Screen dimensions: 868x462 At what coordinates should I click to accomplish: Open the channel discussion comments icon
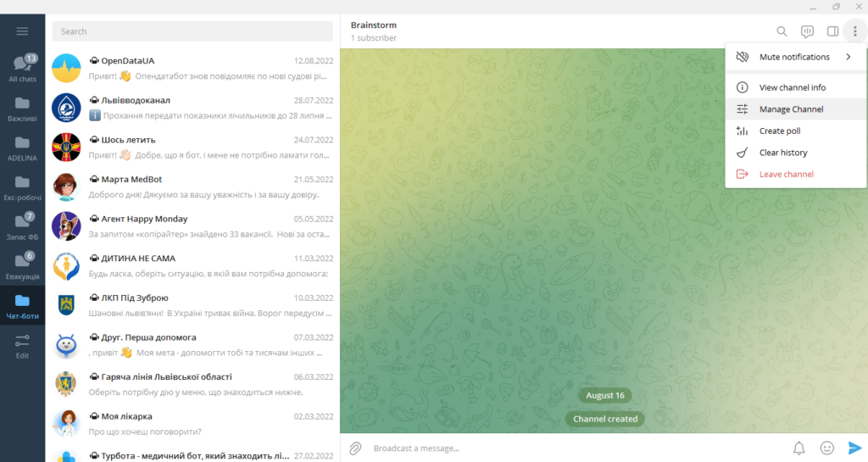[x=807, y=31]
